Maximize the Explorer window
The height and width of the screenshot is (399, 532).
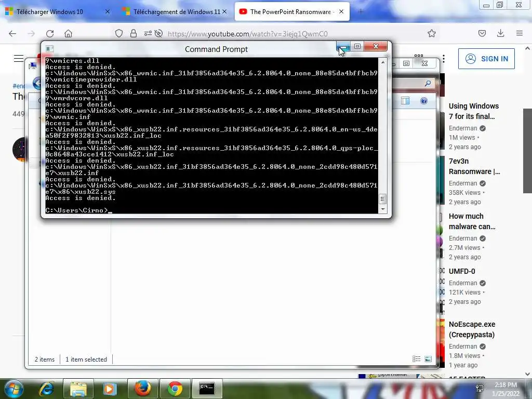coord(406,63)
